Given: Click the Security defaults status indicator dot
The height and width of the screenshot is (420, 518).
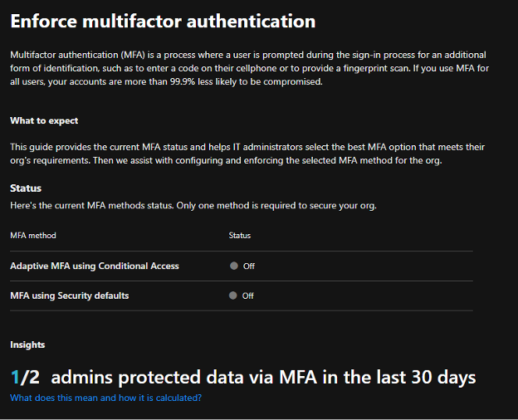Looking at the screenshot, I should [233, 295].
